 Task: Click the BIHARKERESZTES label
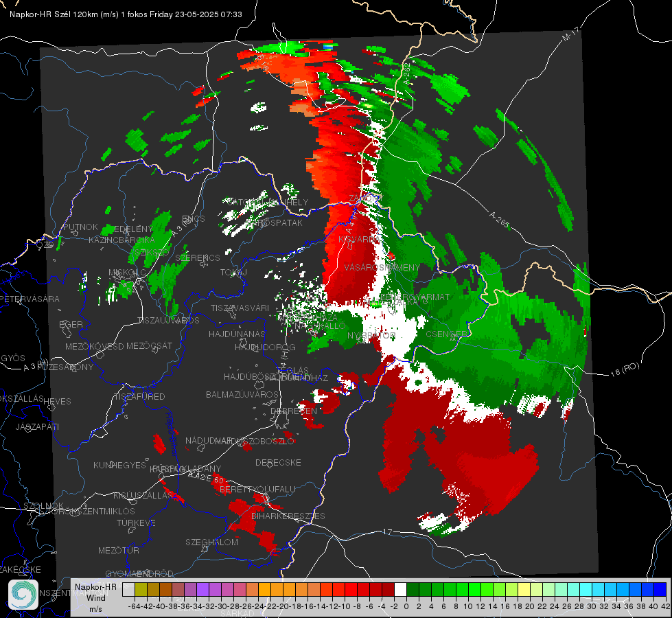[x=288, y=516]
